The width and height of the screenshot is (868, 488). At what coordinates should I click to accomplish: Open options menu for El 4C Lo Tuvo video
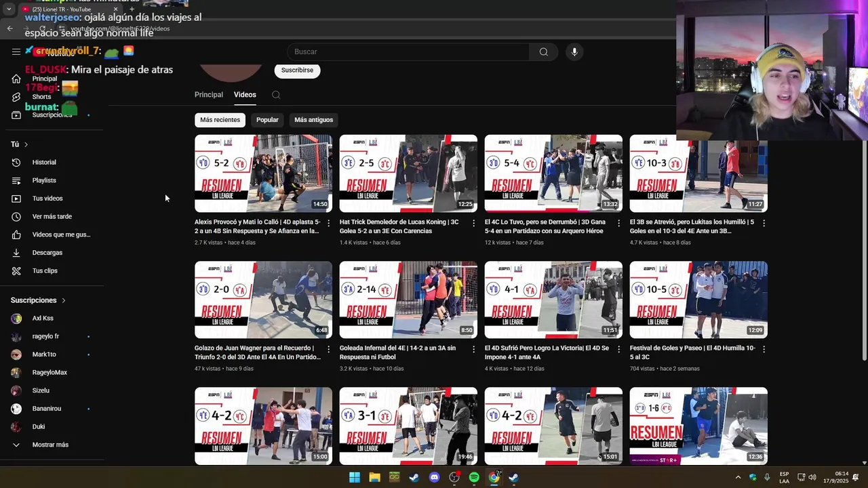point(618,223)
